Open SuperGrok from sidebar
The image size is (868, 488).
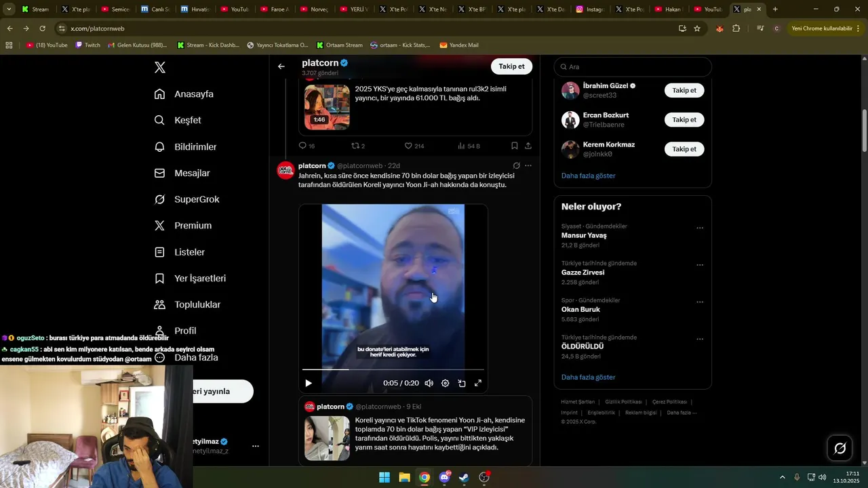coord(186,199)
